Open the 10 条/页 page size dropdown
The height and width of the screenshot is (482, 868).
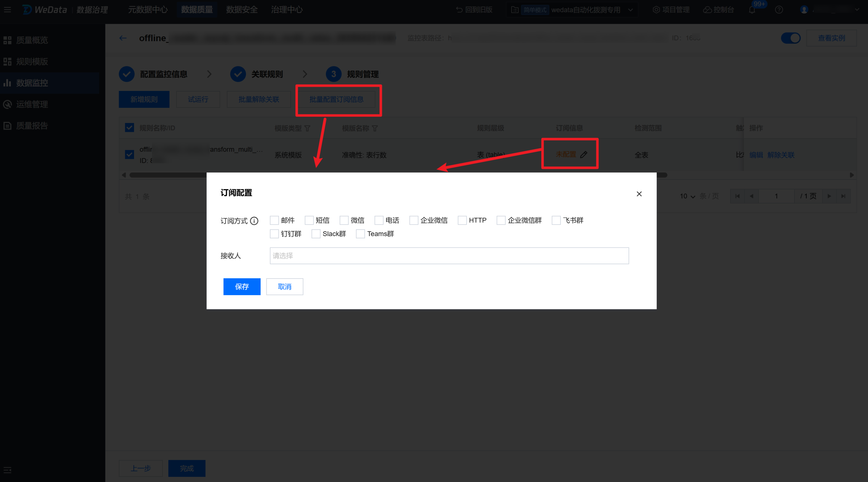click(687, 196)
